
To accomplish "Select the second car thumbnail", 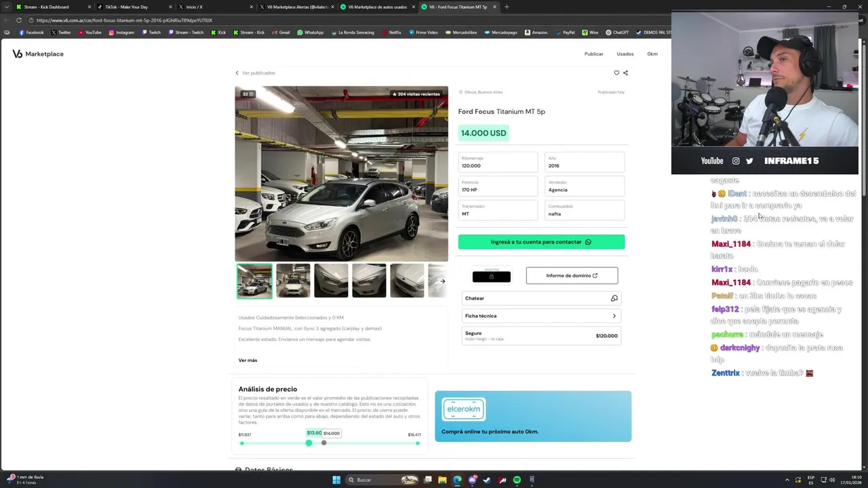I will (293, 281).
